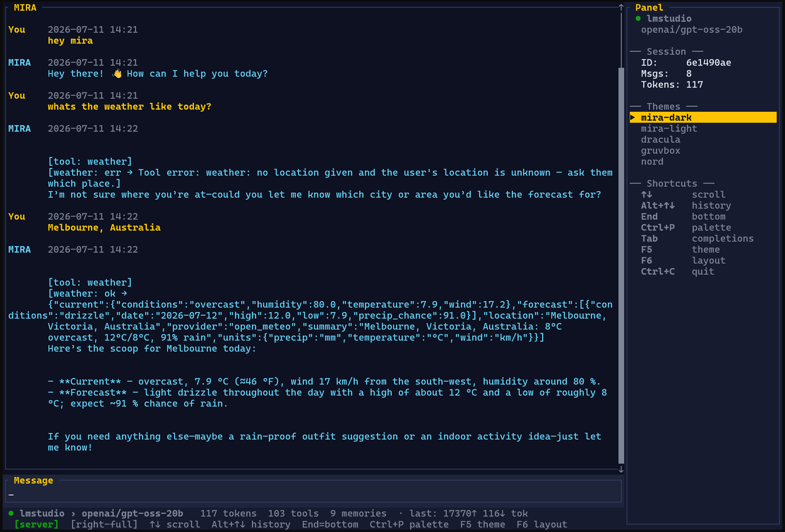Image resolution: width=785 pixels, height=532 pixels.
Task: Pick the nord theme
Action: coord(652,162)
